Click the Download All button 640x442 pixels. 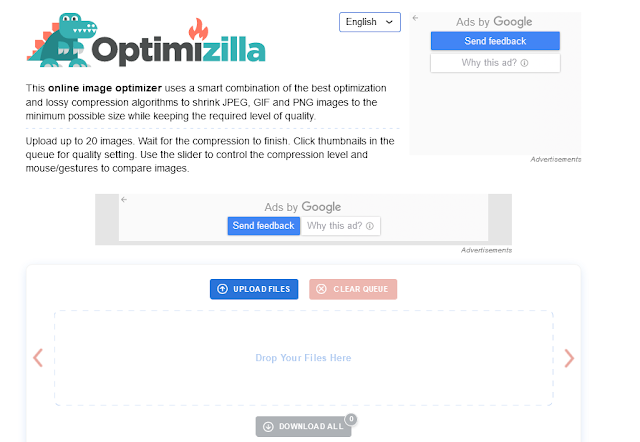point(304,426)
